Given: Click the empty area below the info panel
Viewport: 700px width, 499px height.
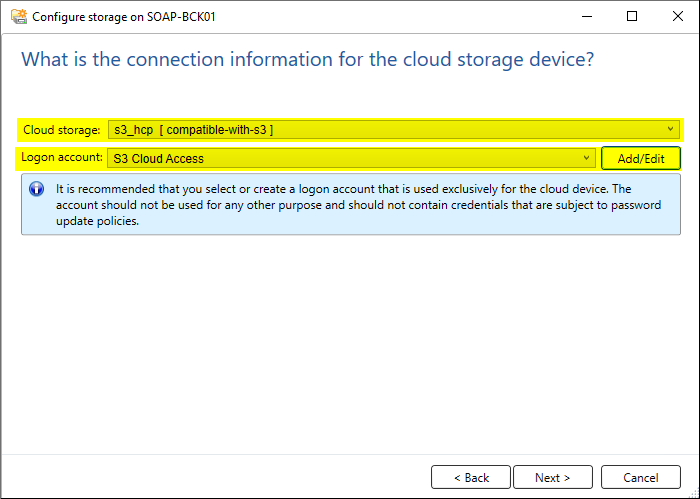Looking at the screenshot, I should pos(350,344).
